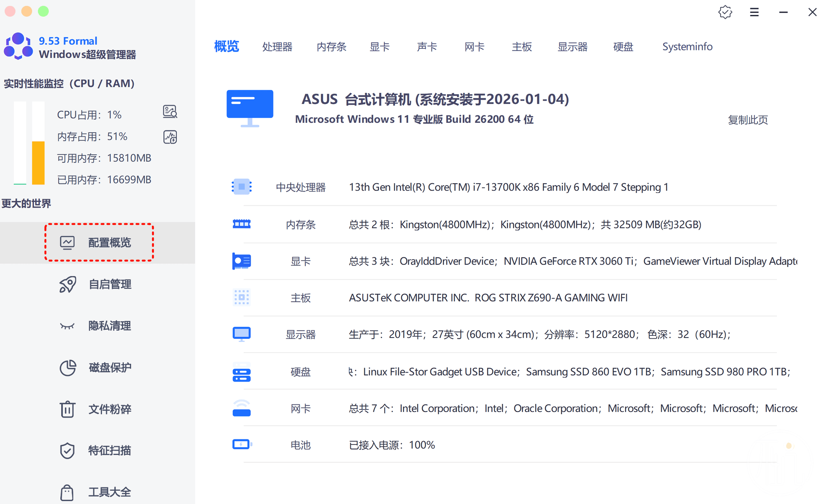Open 文件粉碎 in the sidebar
The height and width of the screenshot is (504, 821).
110,409
